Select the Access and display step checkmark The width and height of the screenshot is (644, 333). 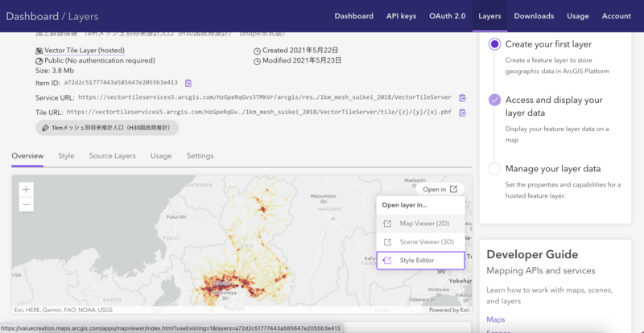click(495, 100)
